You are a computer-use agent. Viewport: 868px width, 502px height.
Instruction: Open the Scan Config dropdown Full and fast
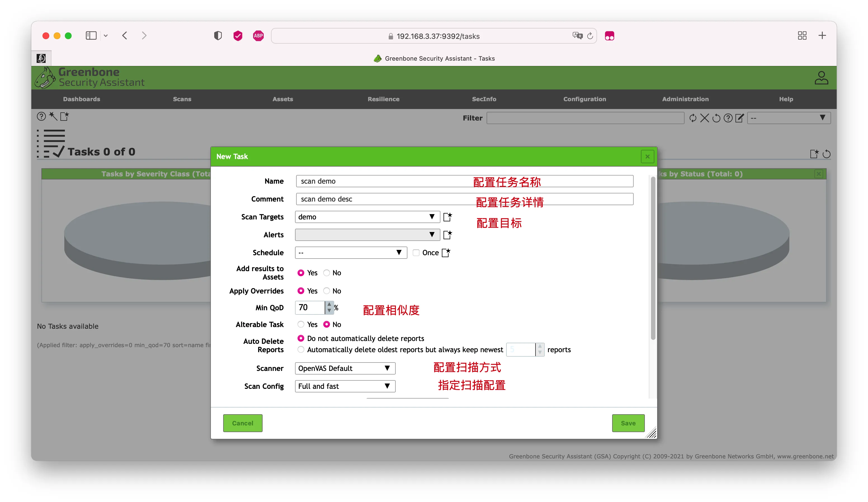345,386
